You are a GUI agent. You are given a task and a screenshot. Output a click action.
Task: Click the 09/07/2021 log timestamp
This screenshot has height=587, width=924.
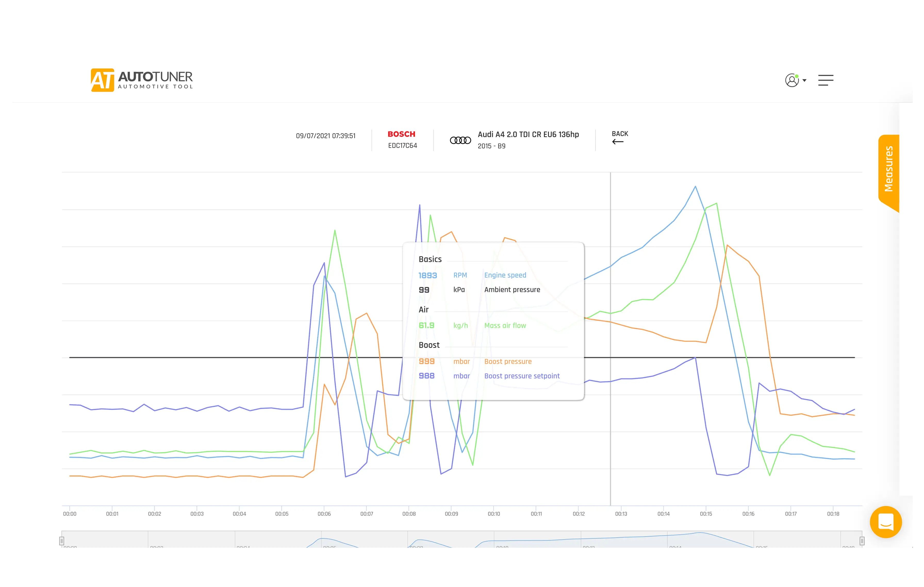(x=325, y=136)
